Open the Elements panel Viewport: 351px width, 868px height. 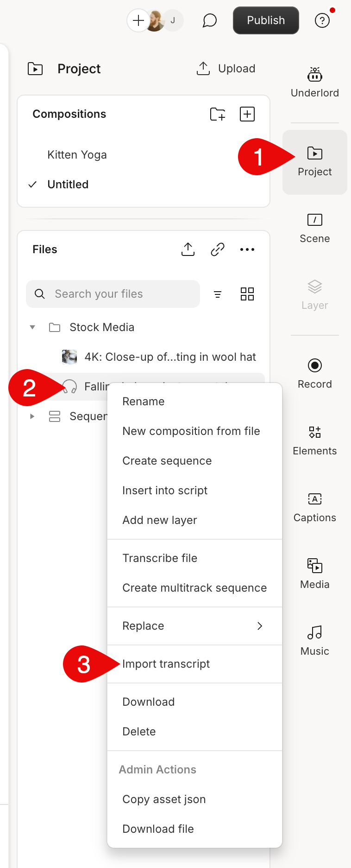point(314,440)
